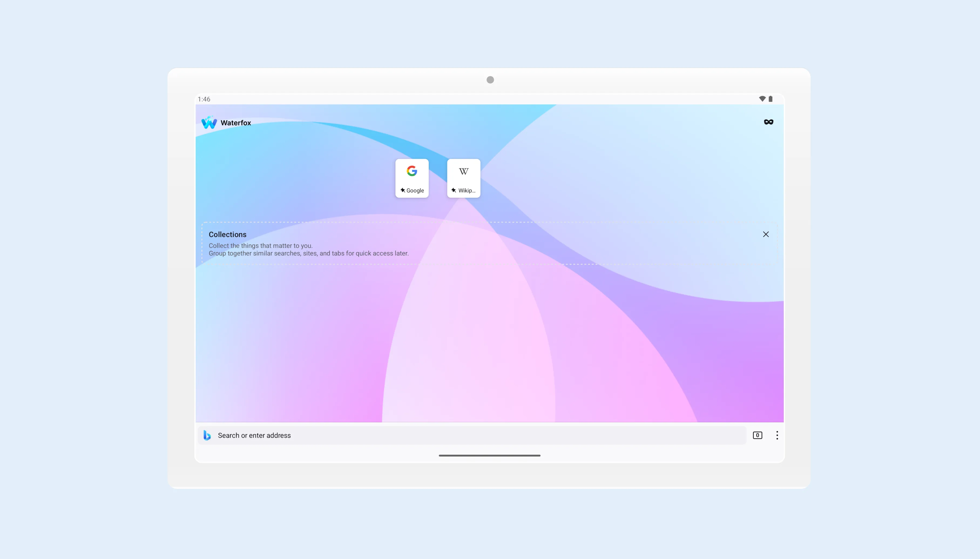Click the three-dot menu button
Image resolution: width=980 pixels, height=559 pixels.
click(778, 435)
